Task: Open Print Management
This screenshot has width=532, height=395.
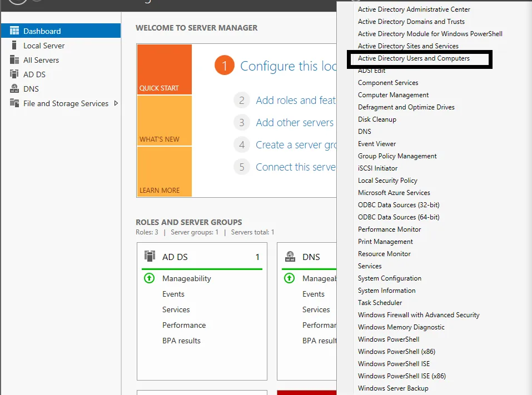Action: click(385, 242)
